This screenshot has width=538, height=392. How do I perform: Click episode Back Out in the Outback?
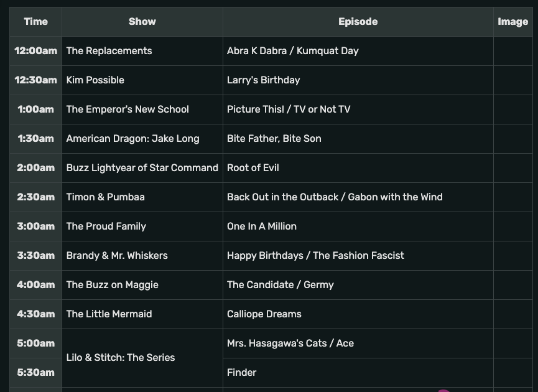coord(283,197)
